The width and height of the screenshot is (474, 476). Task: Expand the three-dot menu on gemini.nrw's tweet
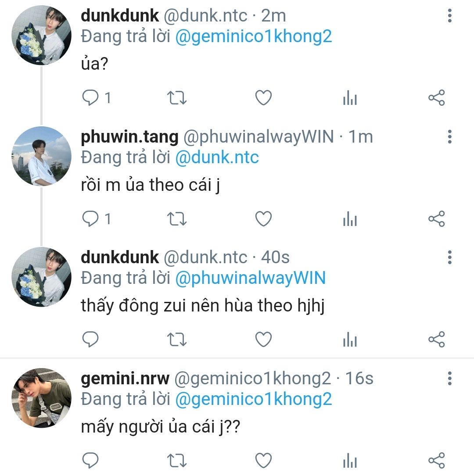(450, 378)
